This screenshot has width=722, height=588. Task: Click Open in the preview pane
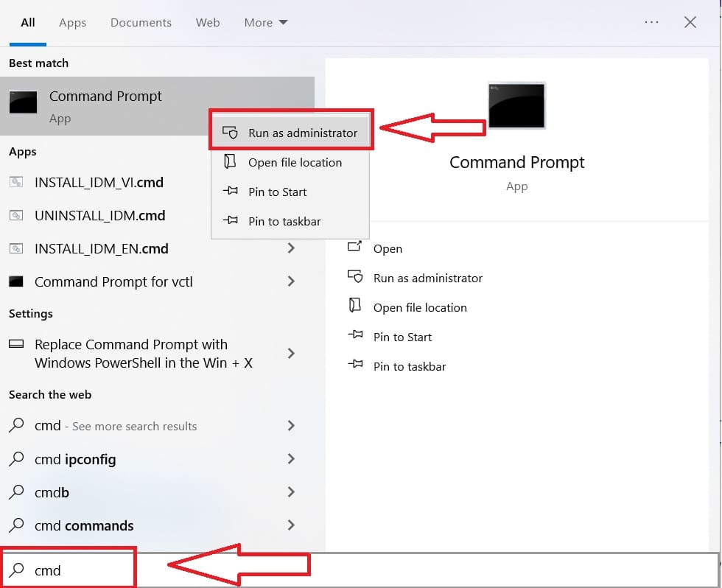pos(388,248)
